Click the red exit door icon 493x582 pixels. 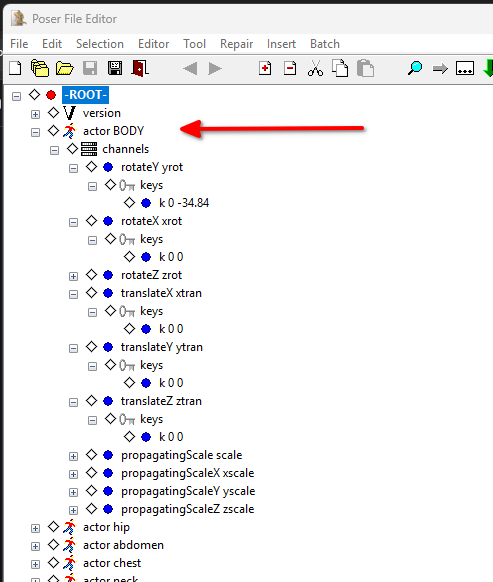pos(140,68)
